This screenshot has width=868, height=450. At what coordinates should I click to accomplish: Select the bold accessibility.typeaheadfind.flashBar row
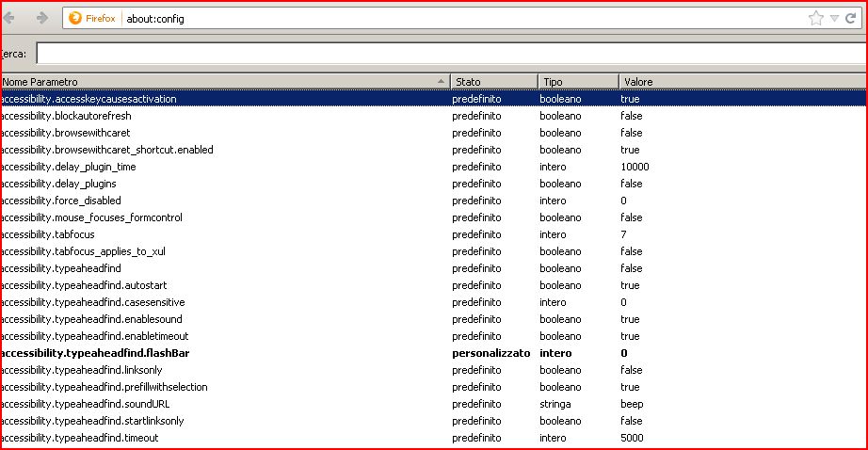pos(434,353)
